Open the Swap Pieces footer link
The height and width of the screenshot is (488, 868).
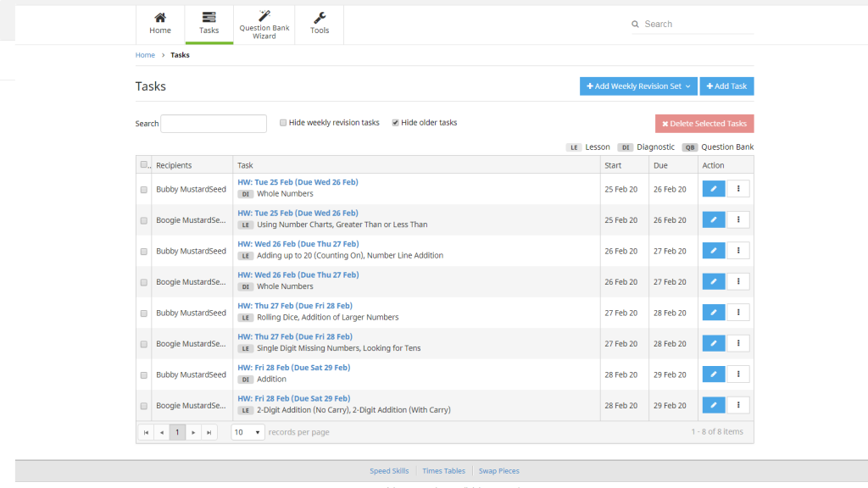pos(498,471)
